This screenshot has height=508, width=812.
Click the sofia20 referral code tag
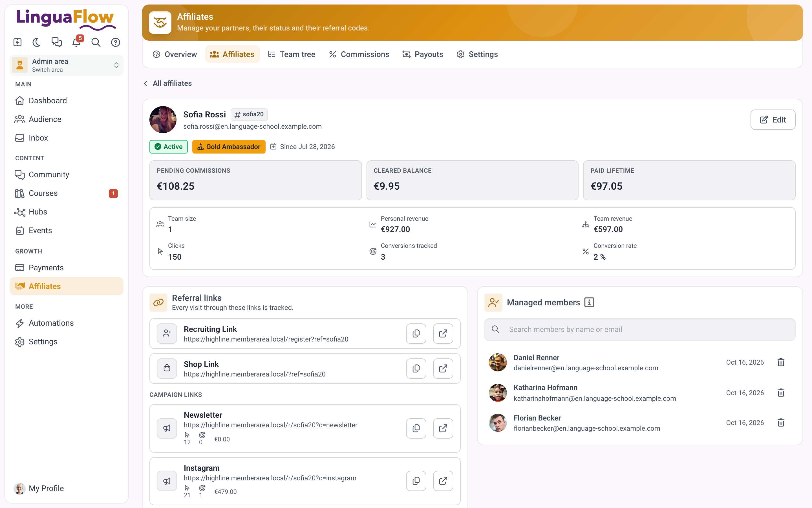pos(249,115)
